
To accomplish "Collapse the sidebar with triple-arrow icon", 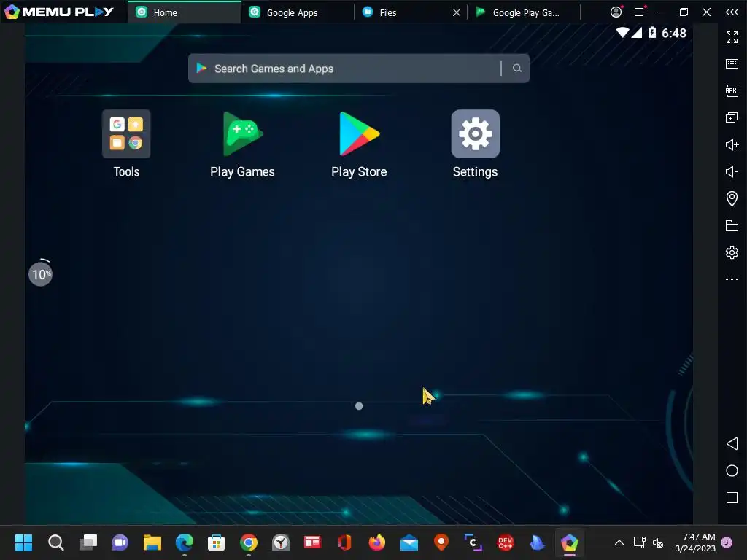I will click(x=732, y=12).
